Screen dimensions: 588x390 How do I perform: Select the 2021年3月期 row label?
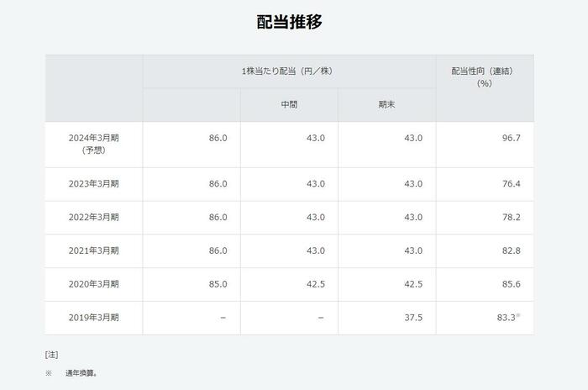[93, 251]
